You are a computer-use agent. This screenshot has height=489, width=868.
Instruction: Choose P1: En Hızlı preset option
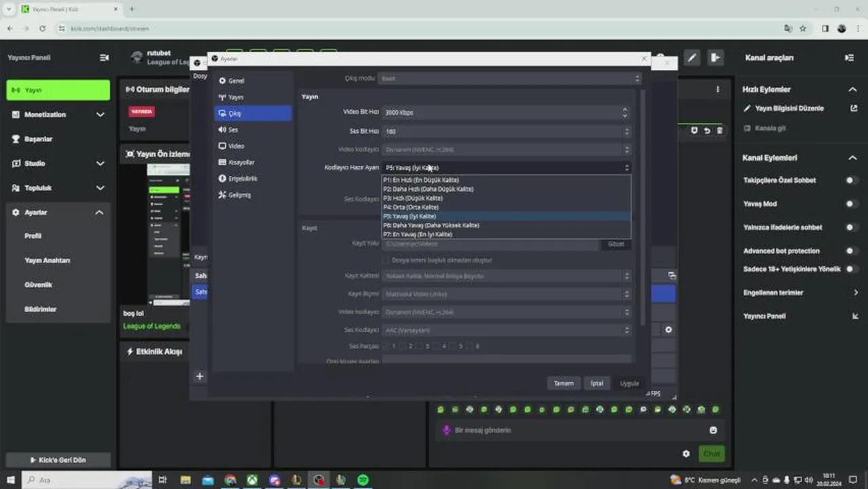pyautogui.click(x=421, y=180)
